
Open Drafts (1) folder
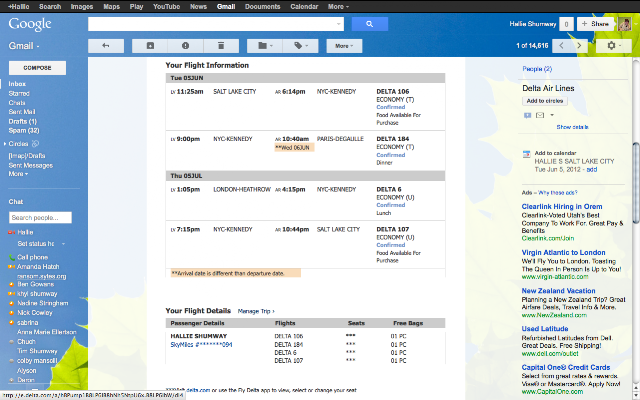pos(22,121)
